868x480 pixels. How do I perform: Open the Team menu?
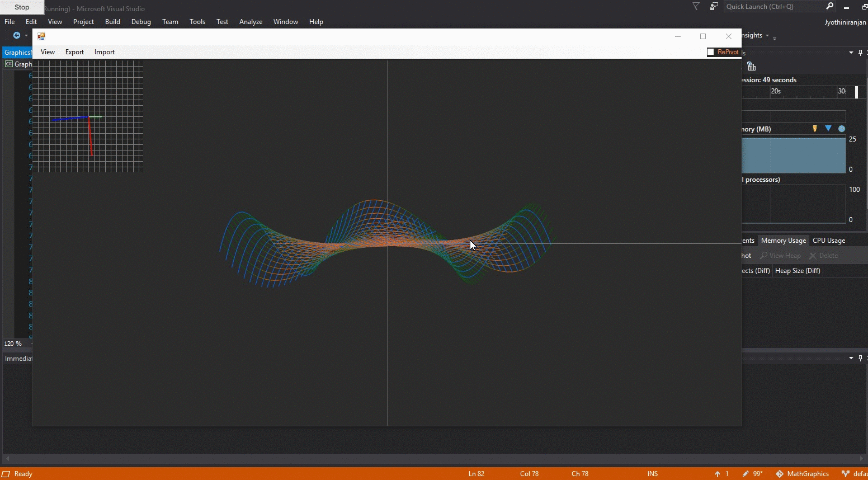pyautogui.click(x=170, y=22)
